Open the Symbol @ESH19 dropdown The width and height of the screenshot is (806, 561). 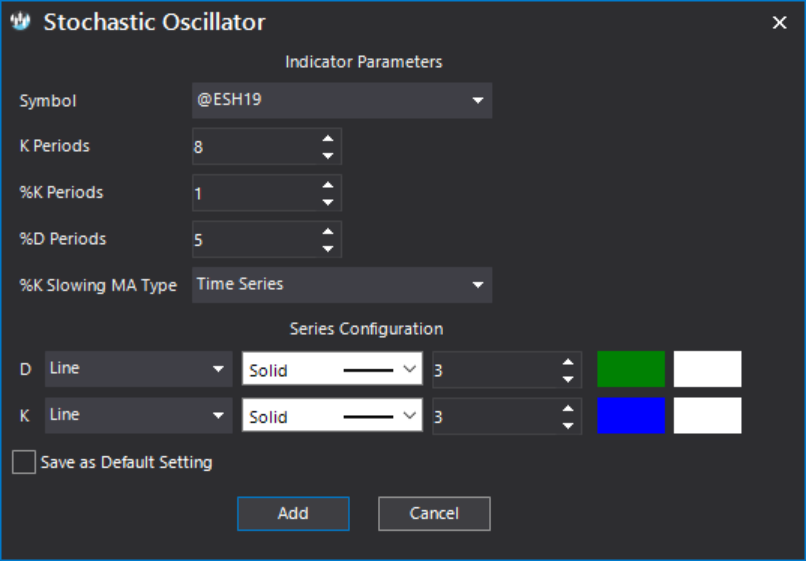click(x=342, y=100)
